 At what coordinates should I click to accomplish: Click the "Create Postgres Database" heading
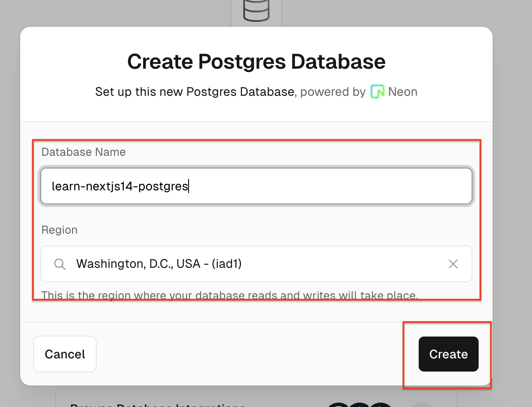tap(256, 62)
